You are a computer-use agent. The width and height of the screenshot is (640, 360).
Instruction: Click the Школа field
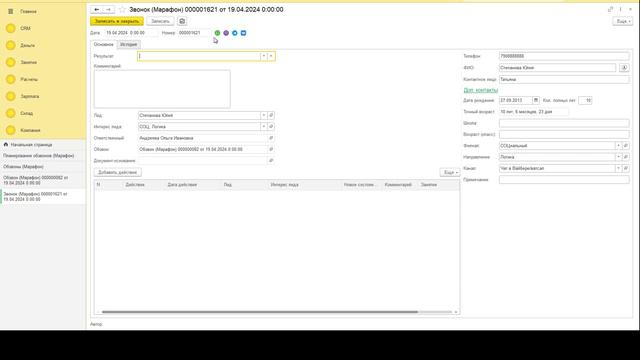point(564,123)
